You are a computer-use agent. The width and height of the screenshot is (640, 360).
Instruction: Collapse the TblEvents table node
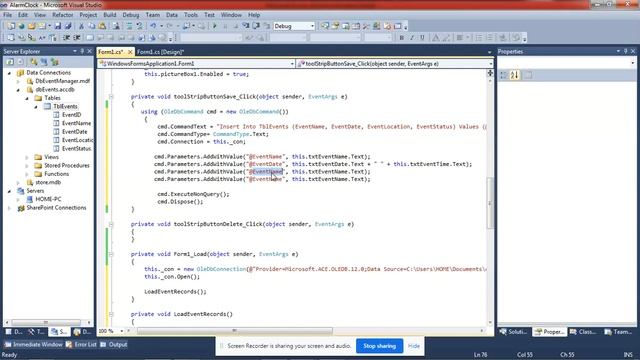click(x=36, y=107)
